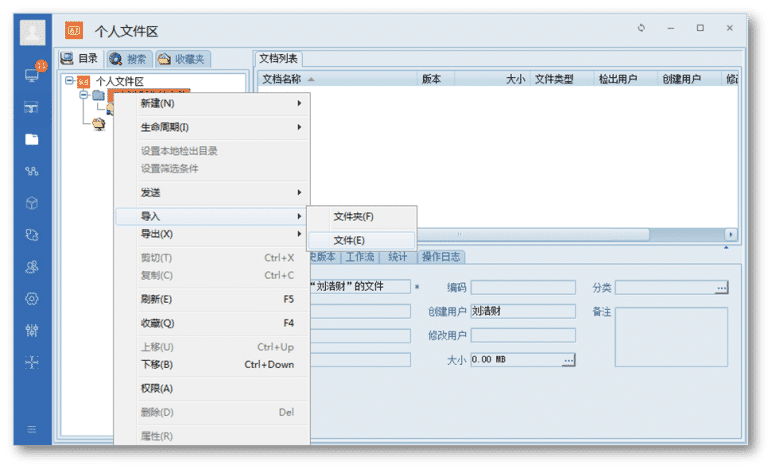This screenshot has width=772, height=469.
Task: Click the refresh icon in title bar
Action: pyautogui.click(x=641, y=28)
